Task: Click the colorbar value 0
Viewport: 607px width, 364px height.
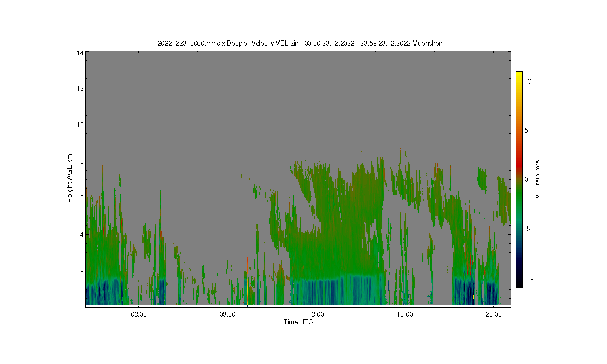Action: click(526, 179)
